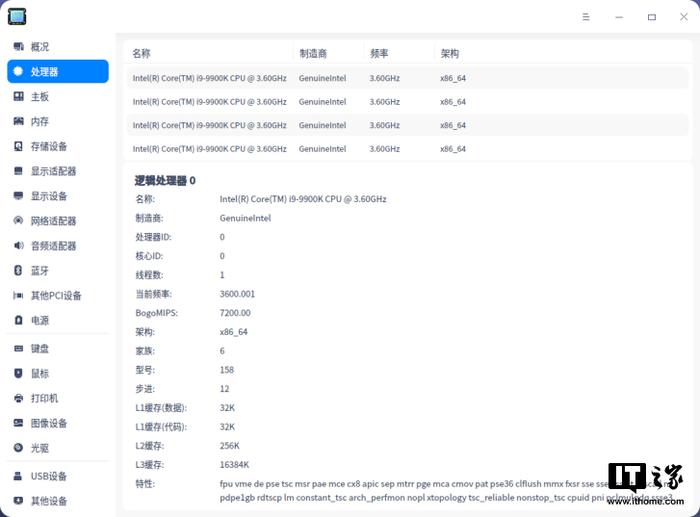The width and height of the screenshot is (700, 517).
Task: Click the 线程数 value 1
Action: click(x=222, y=275)
